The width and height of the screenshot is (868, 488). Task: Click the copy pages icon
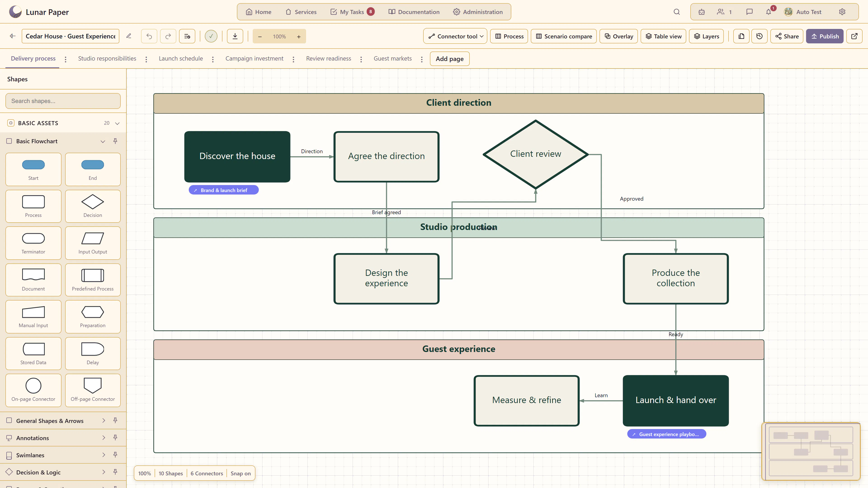(x=741, y=36)
